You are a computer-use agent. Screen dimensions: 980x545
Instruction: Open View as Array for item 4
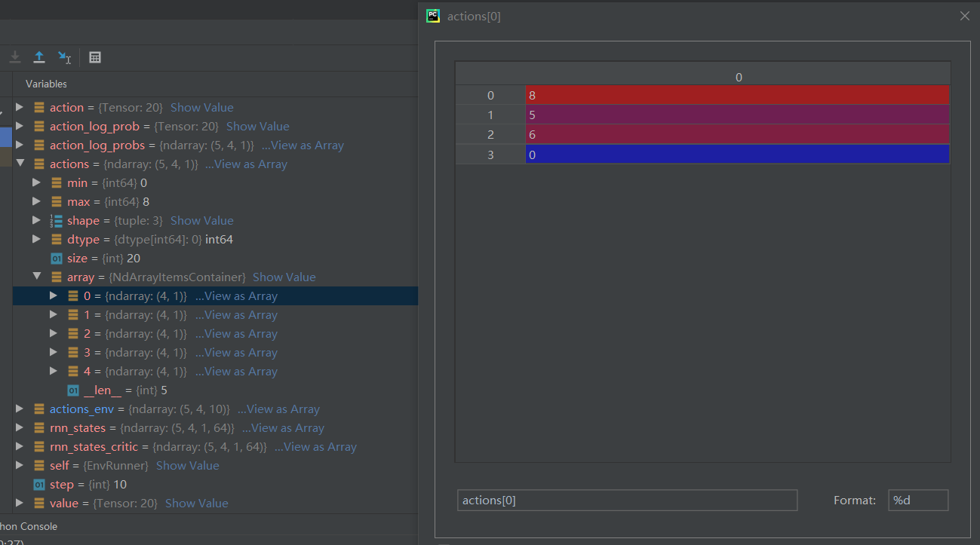coord(236,371)
